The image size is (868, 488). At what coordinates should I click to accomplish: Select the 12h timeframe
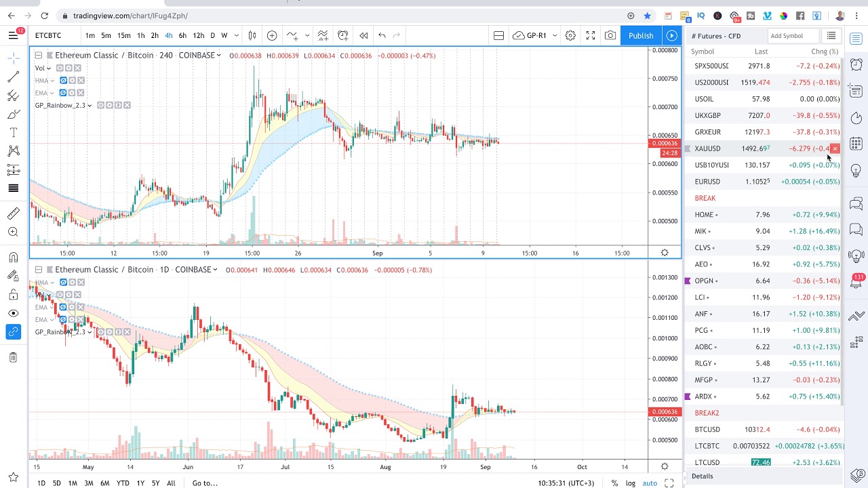coord(198,35)
